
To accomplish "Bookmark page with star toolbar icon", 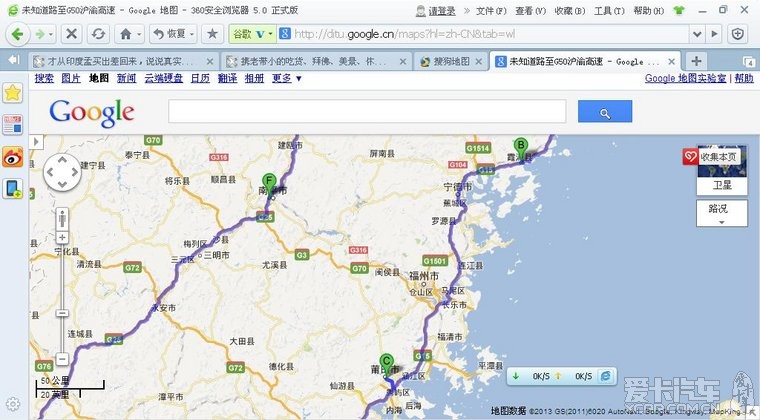I will click(212, 34).
